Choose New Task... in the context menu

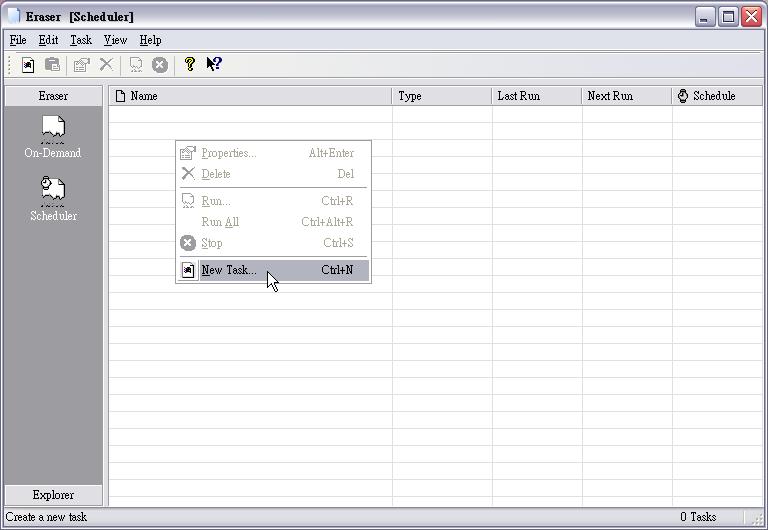[x=273, y=270]
